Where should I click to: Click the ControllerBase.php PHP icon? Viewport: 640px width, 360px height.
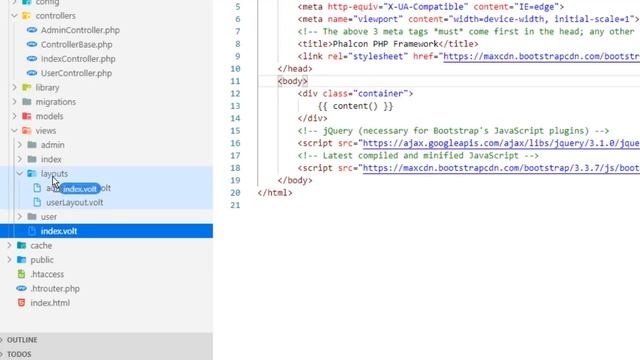coord(32,44)
